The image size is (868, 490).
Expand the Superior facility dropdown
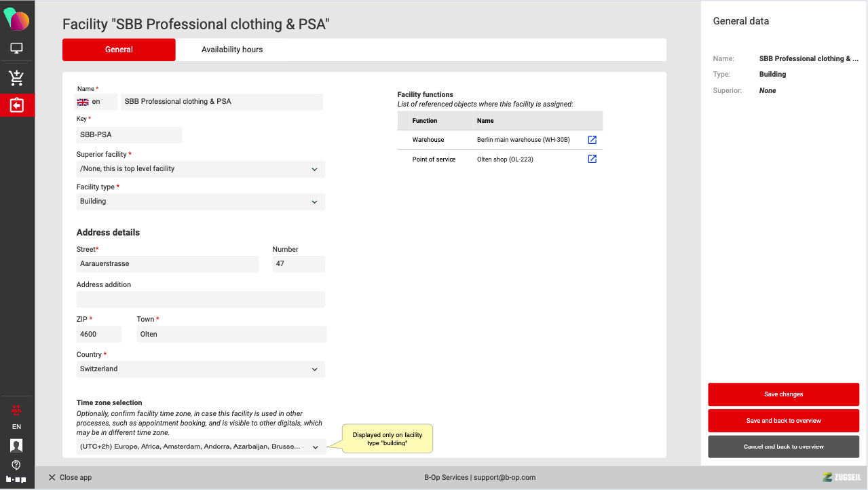coord(201,169)
